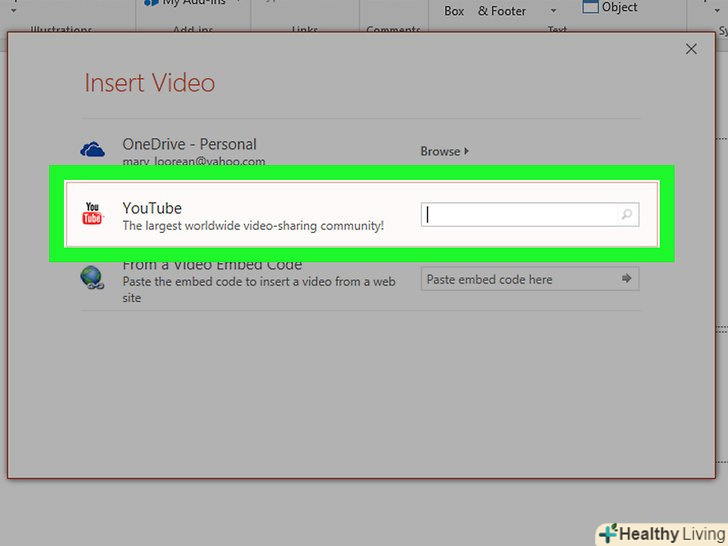Click the OneDrive cloud icon
Screen dimensions: 728x546
click(92, 150)
